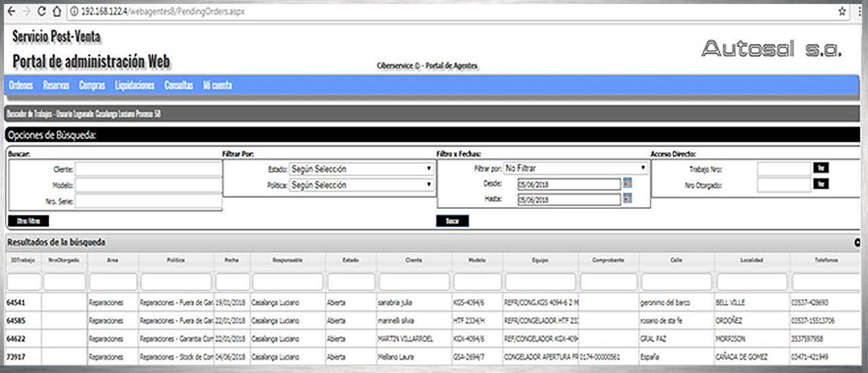The width and height of the screenshot is (868, 373).
Task: Click the Ver button beside Trabajo Nro
Action: point(821,168)
